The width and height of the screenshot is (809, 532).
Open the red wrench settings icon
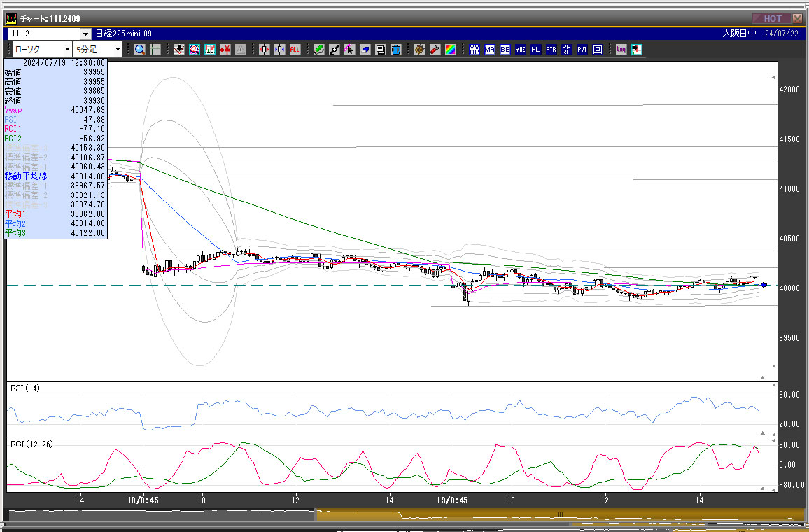click(x=435, y=50)
